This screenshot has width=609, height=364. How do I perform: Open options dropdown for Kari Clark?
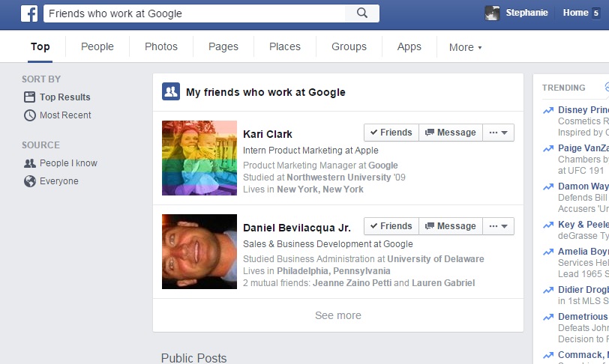(x=498, y=133)
